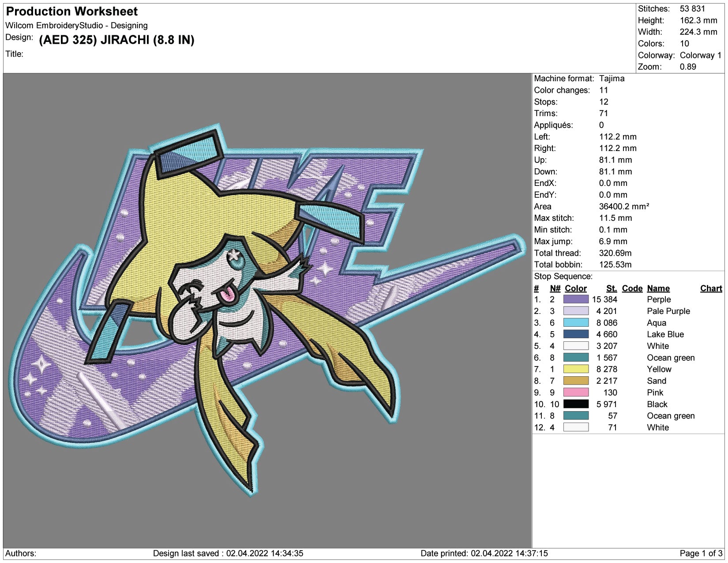Image resolution: width=728 pixels, height=563 pixels.
Task: Click the 'Stop Sequence:' label
Action: [x=563, y=276]
